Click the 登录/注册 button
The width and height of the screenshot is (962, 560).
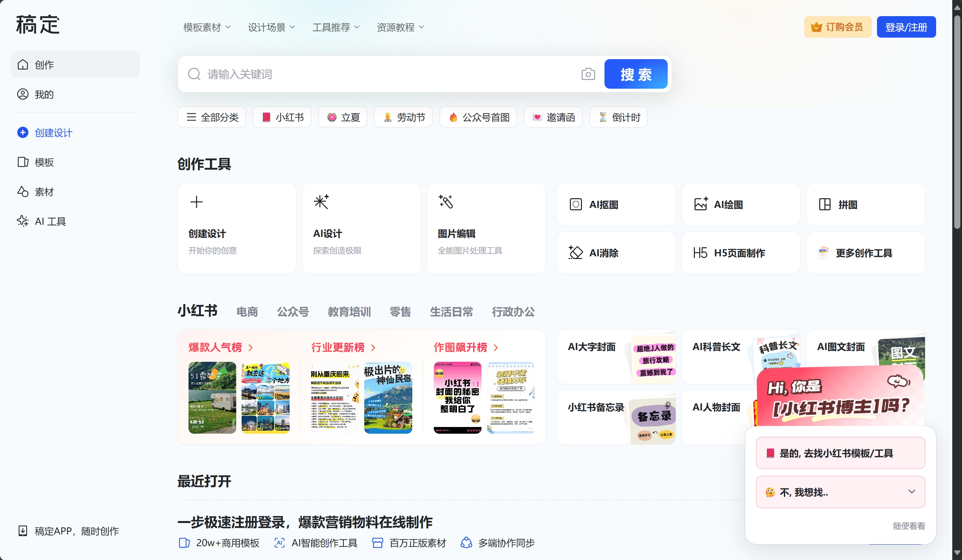point(906,27)
